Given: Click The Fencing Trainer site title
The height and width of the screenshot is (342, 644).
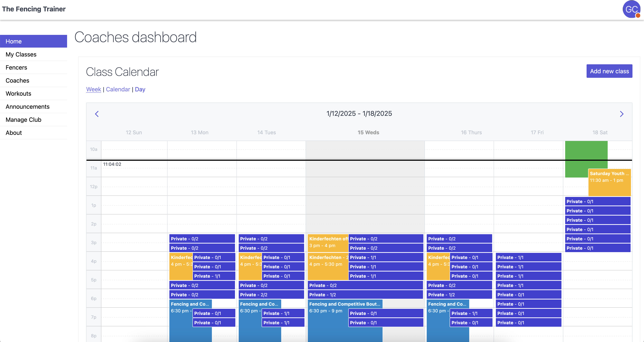Looking at the screenshot, I should point(34,9).
